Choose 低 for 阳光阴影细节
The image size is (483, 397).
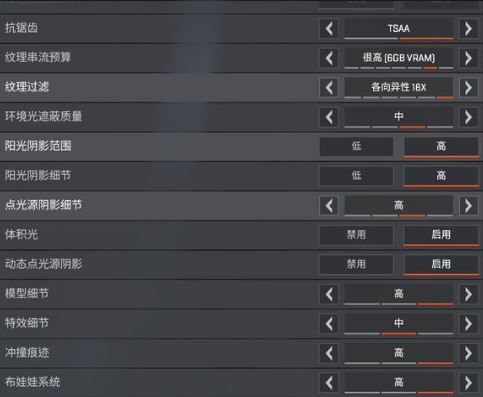(356, 176)
